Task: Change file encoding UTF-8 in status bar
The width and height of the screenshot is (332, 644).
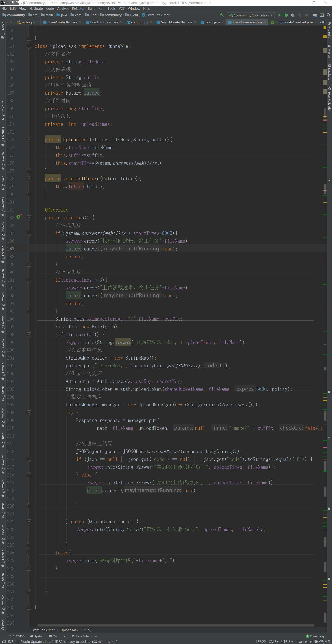Action: (287, 642)
